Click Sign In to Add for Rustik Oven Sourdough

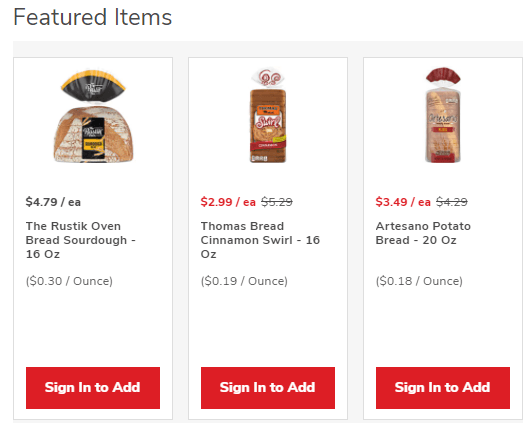coord(93,388)
